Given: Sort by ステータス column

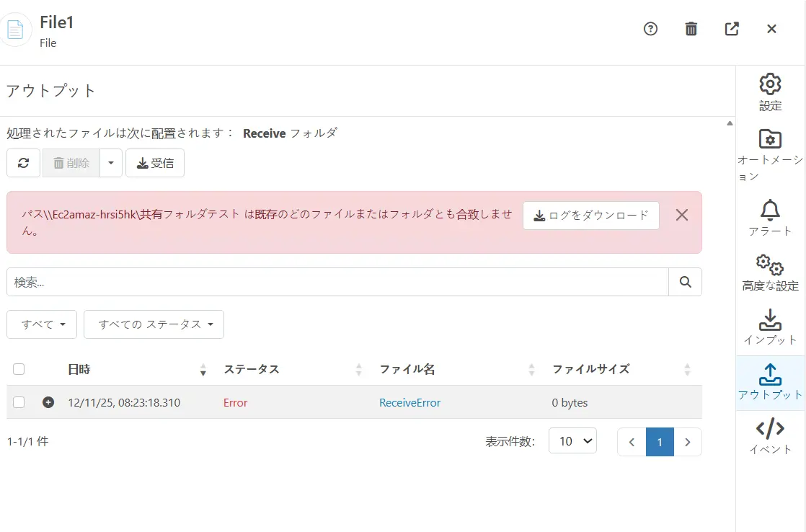Looking at the screenshot, I should coord(359,370).
